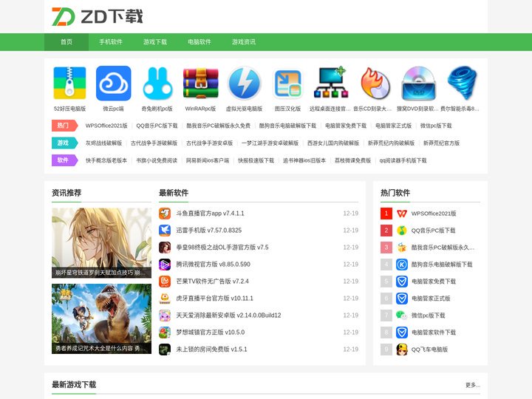Viewport: 532px width, 399px height.
Task: Go to the 首页 tab
Action: [x=66, y=42]
